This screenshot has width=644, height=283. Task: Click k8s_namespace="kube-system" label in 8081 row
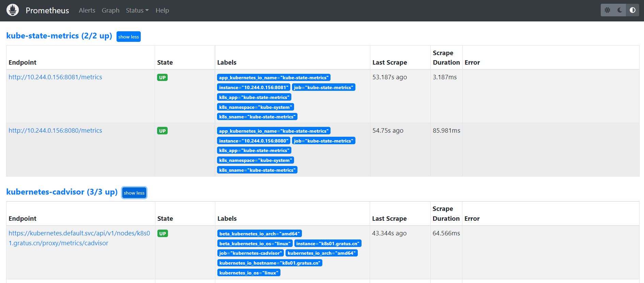click(x=256, y=107)
